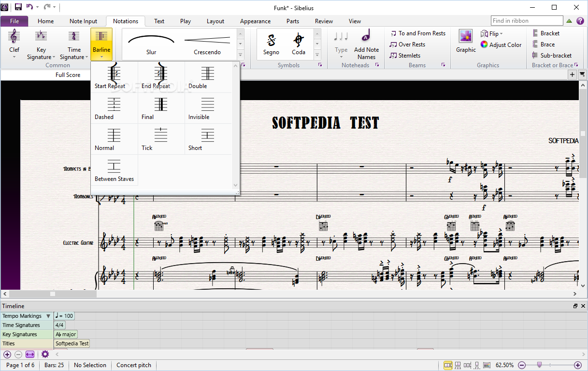Screen dimensions: 588x371
Task: Open the Parts ribbon tab
Action: [x=293, y=21]
